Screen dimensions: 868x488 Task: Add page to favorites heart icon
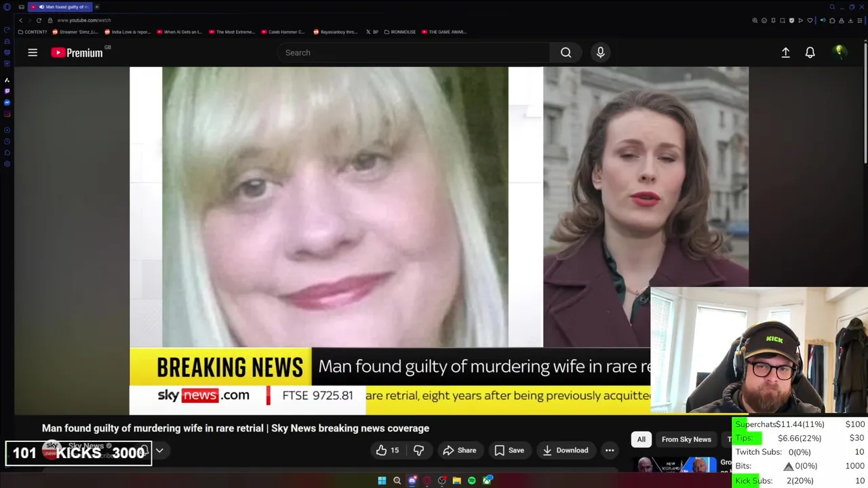coord(810,20)
